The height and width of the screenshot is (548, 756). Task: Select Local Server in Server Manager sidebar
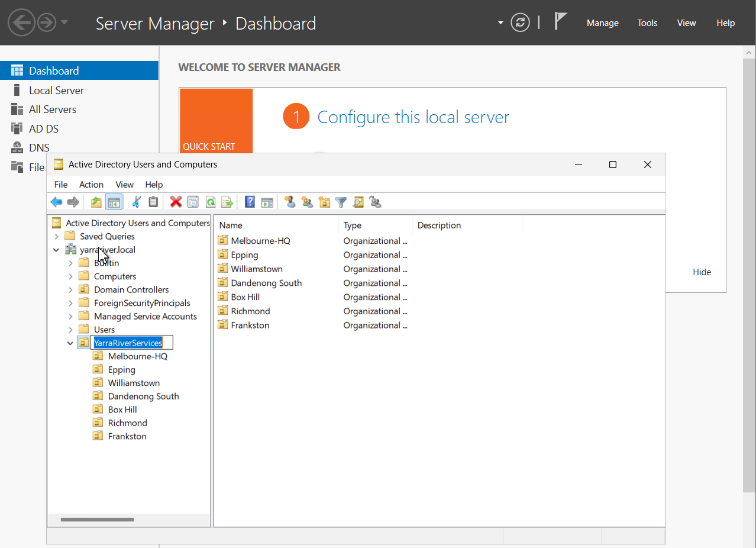pos(79,90)
